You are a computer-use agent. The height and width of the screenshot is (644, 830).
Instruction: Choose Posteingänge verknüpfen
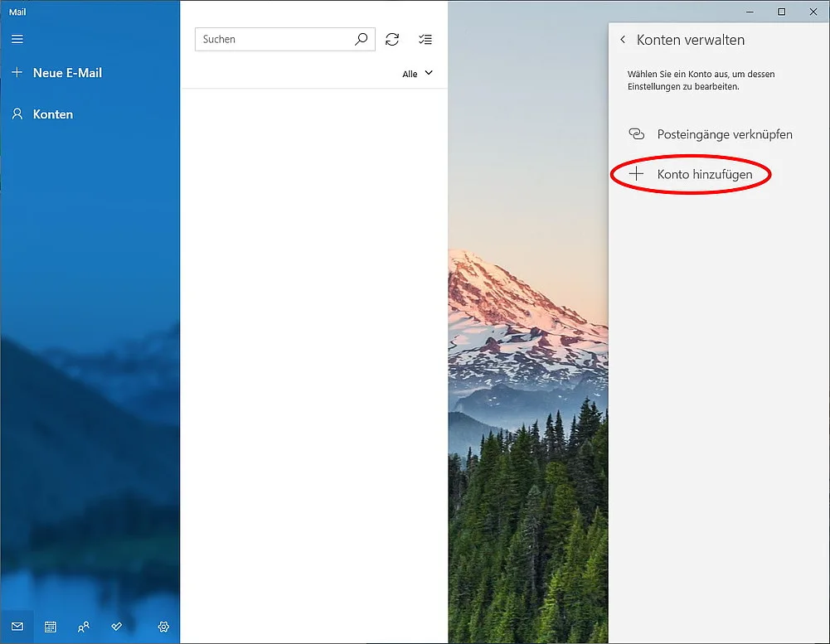[x=724, y=134]
